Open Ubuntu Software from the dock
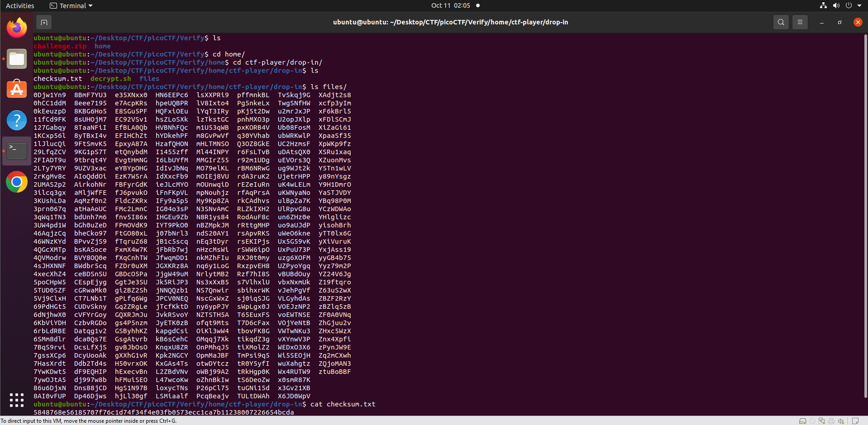 point(17,90)
